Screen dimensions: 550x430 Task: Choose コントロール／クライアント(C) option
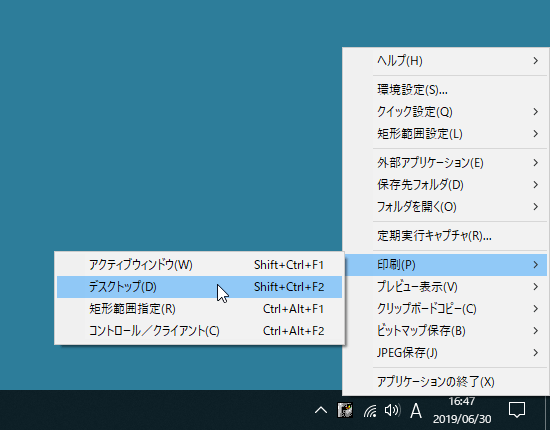(x=199, y=331)
